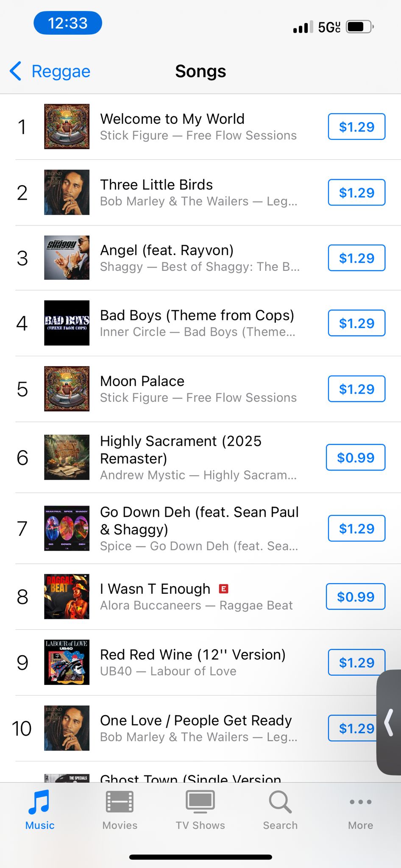Buy Welcome to My World for $1.29
The width and height of the screenshot is (401, 868).
pyautogui.click(x=356, y=127)
